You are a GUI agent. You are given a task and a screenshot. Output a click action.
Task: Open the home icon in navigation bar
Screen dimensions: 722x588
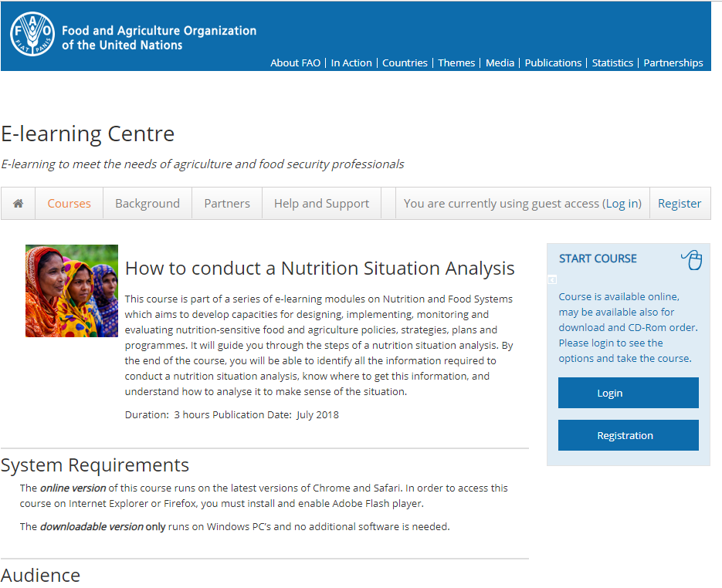click(19, 204)
